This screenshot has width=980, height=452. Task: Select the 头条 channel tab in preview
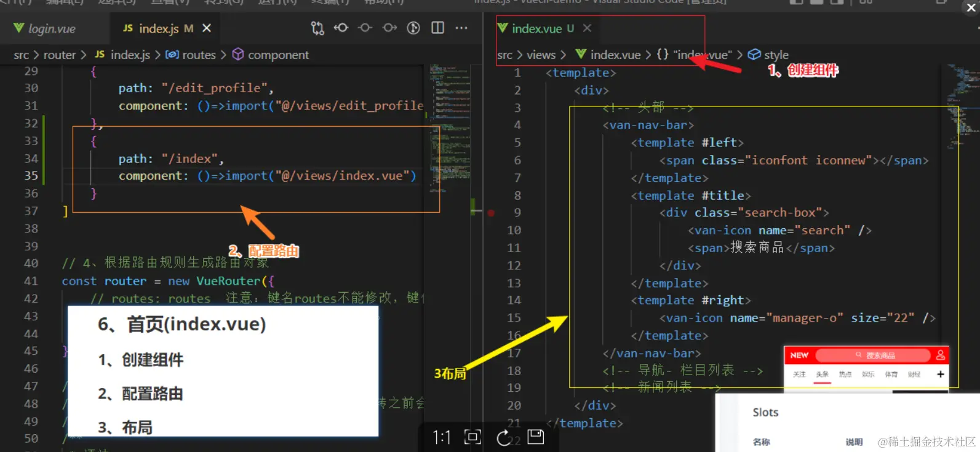click(x=823, y=374)
